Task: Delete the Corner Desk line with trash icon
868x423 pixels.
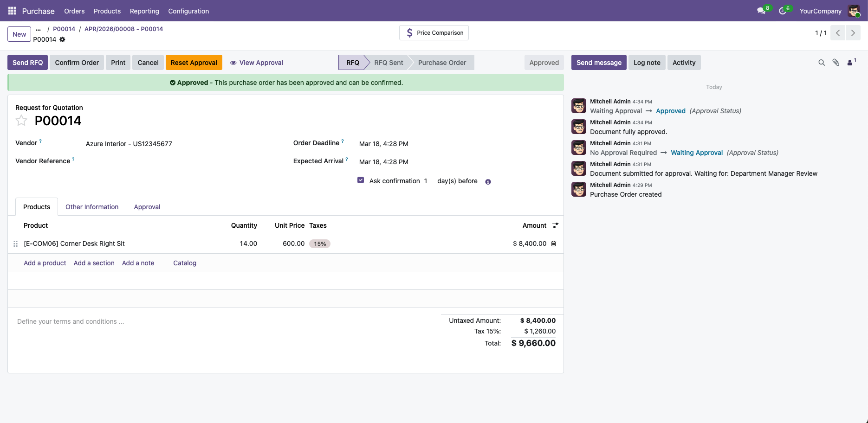Action: point(554,244)
